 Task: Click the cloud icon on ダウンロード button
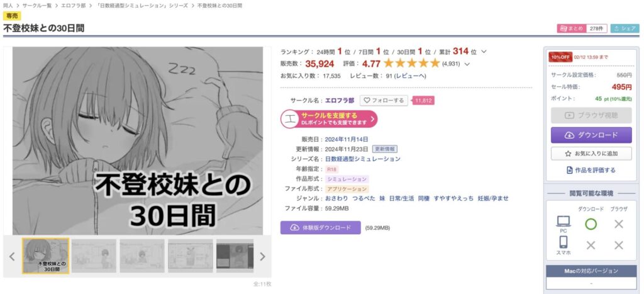coord(569,135)
